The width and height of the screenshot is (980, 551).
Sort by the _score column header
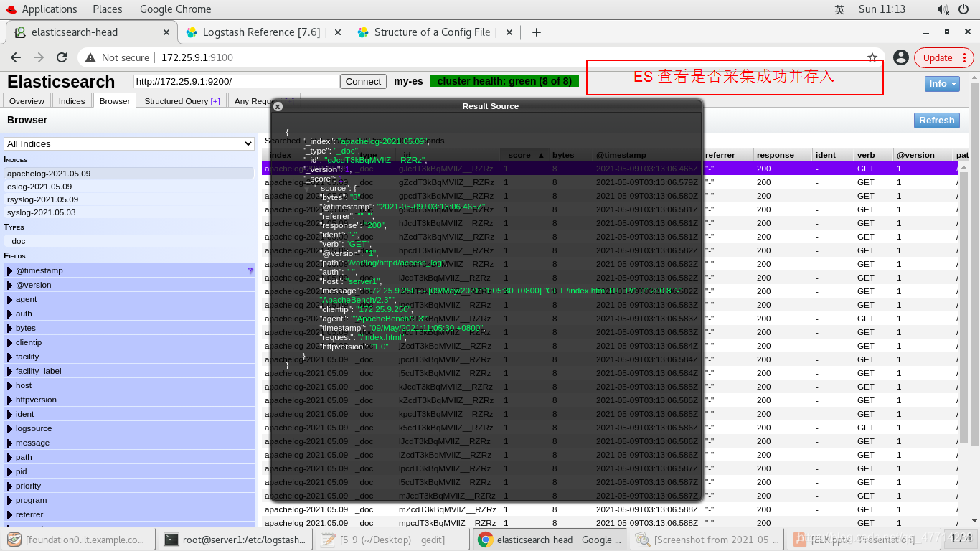pos(524,155)
